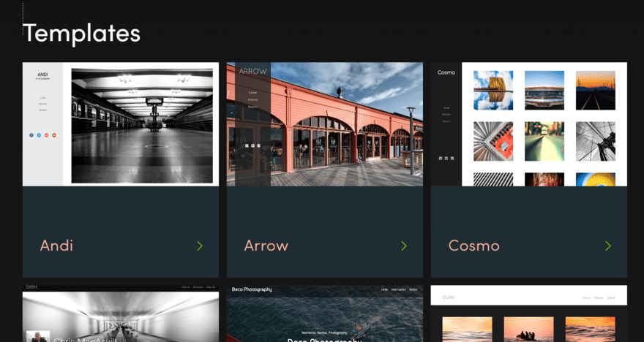The width and height of the screenshot is (644, 342).
Task: Select the Cosmo template title
Action: coord(473,246)
